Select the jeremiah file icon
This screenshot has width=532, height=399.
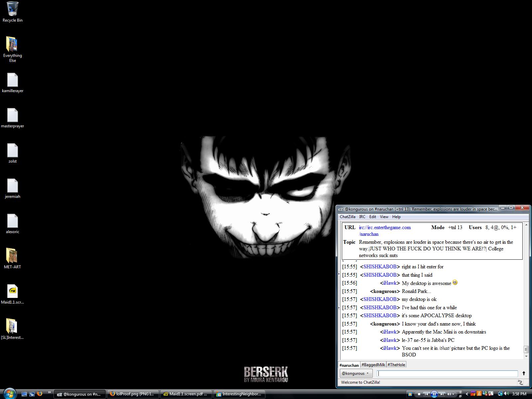pyautogui.click(x=13, y=189)
